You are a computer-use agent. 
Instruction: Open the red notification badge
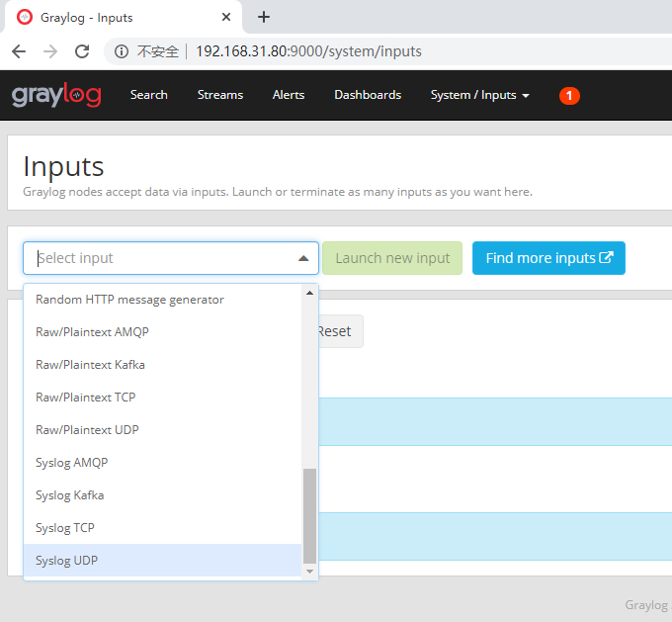(x=569, y=95)
